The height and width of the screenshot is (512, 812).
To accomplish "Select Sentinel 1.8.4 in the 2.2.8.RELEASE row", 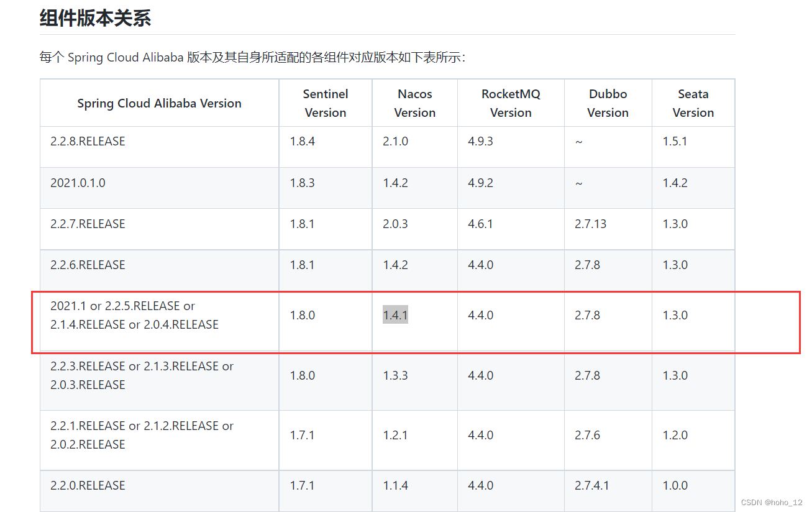I will tap(326, 147).
